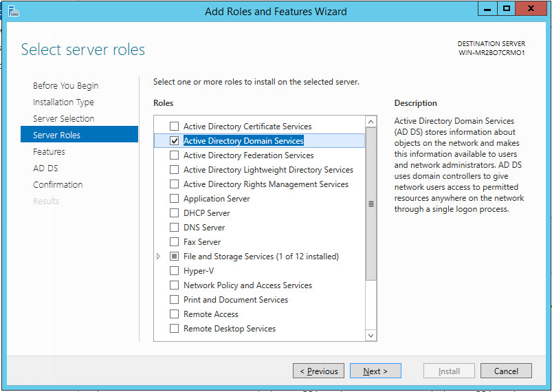Enable the DNS Server role
552x392 pixels.
pos(174,228)
